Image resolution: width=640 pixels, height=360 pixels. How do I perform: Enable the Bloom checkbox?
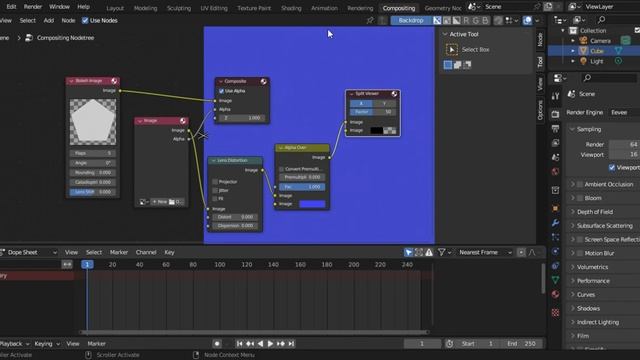click(x=580, y=198)
